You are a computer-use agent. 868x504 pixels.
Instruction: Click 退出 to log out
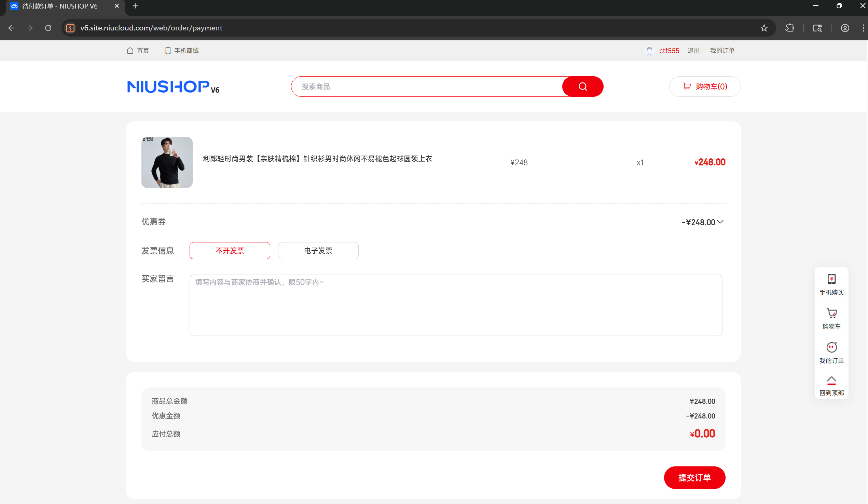pos(693,51)
